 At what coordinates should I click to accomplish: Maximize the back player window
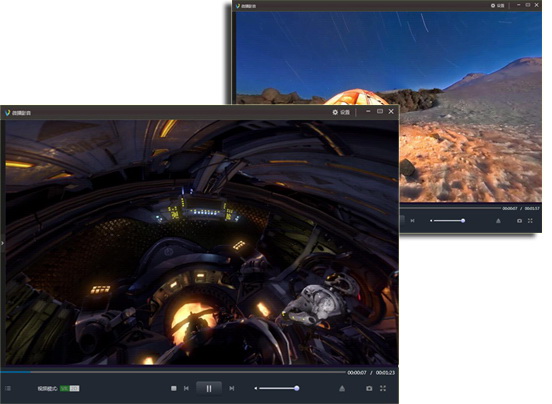[528, 5]
